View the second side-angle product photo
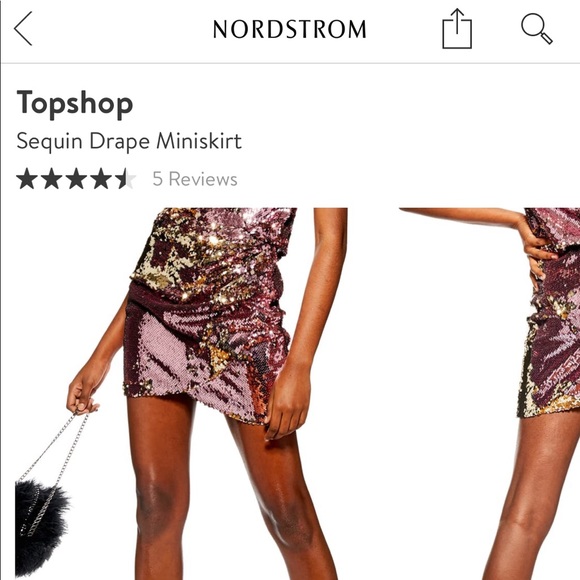The width and height of the screenshot is (580, 580). 490,394
